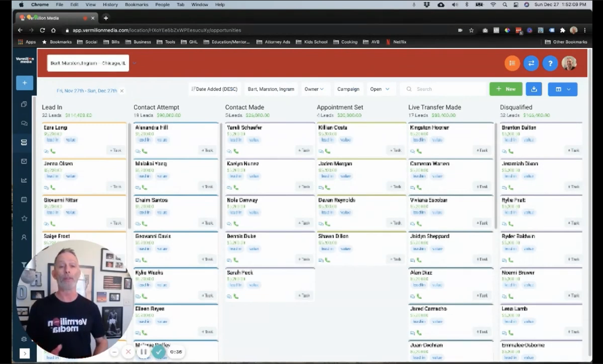
Task: Click the green New button
Action: click(x=506, y=89)
